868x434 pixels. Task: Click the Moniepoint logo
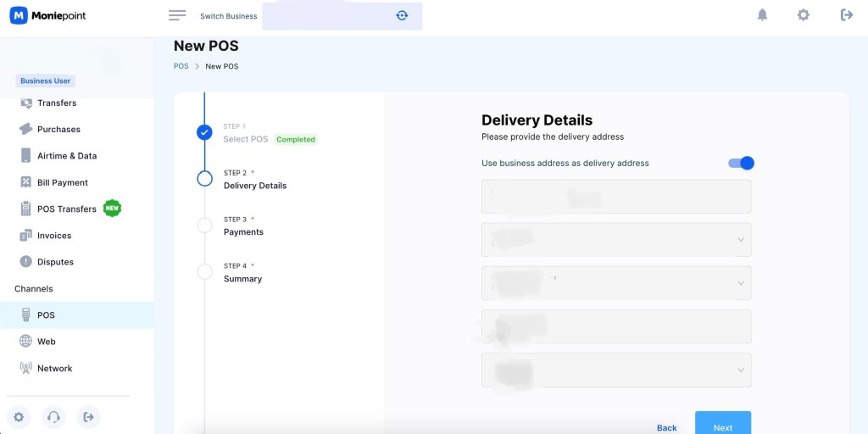[x=47, y=15]
